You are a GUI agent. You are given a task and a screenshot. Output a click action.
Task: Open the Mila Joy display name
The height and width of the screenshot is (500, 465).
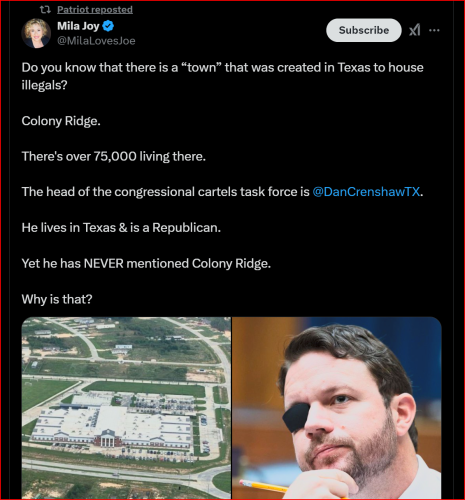click(78, 26)
